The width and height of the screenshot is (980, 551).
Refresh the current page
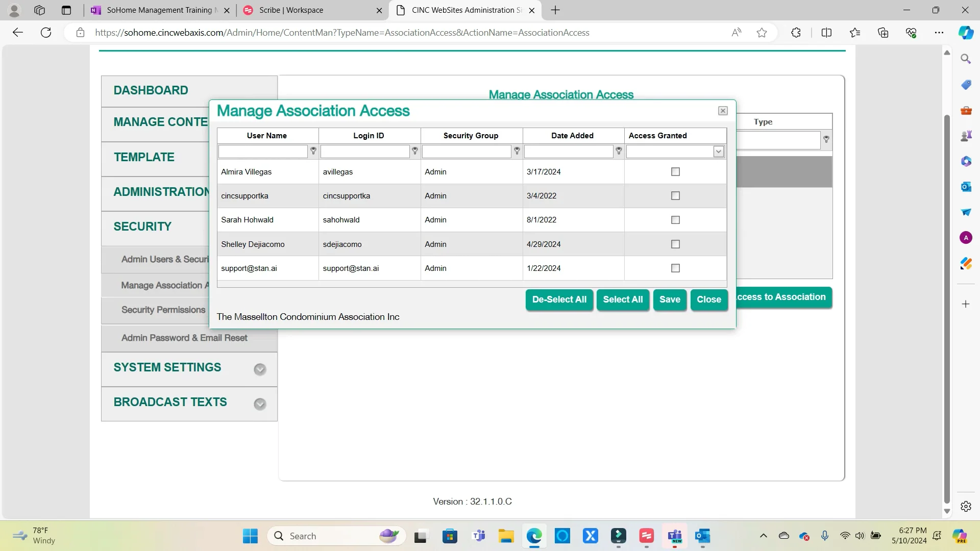pyautogui.click(x=46, y=32)
